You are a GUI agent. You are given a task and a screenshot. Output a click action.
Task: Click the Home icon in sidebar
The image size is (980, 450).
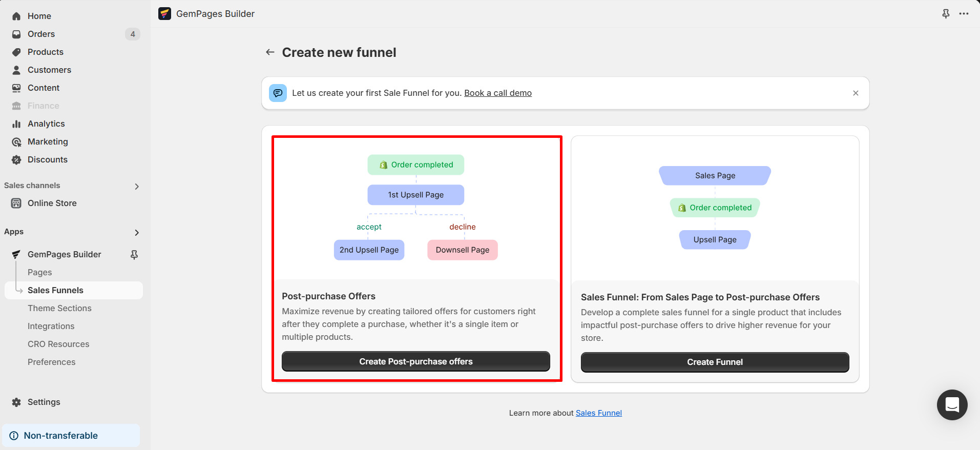coord(16,16)
